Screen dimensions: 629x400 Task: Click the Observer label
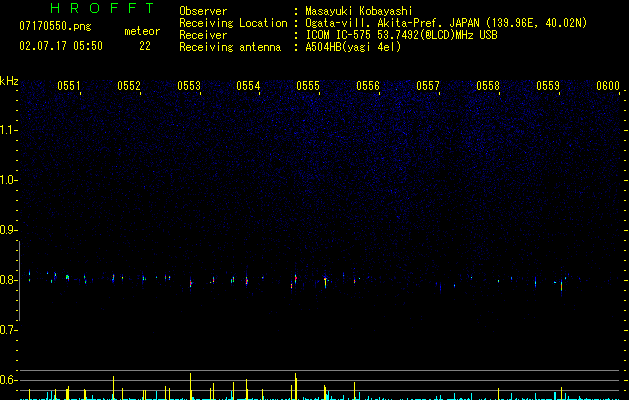(203, 11)
